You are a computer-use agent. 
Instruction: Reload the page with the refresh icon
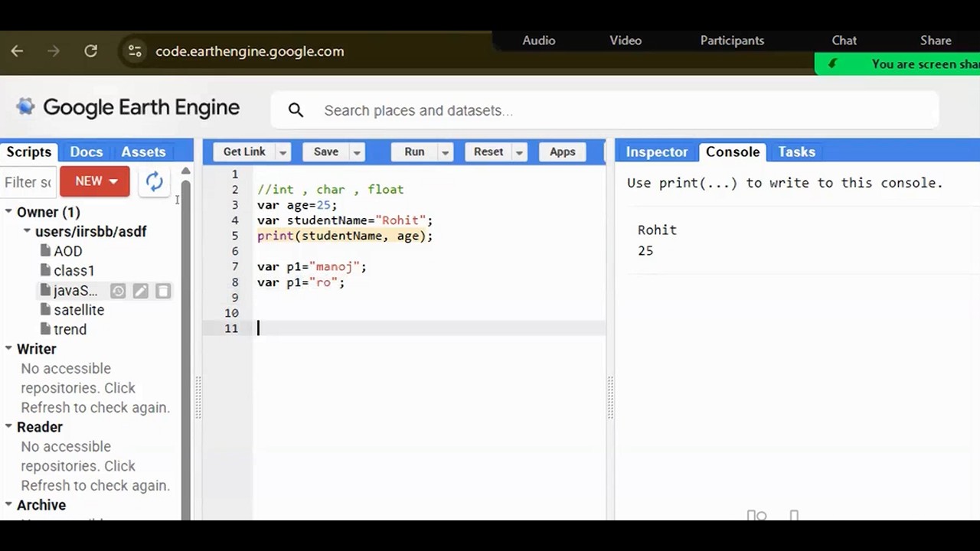click(90, 51)
